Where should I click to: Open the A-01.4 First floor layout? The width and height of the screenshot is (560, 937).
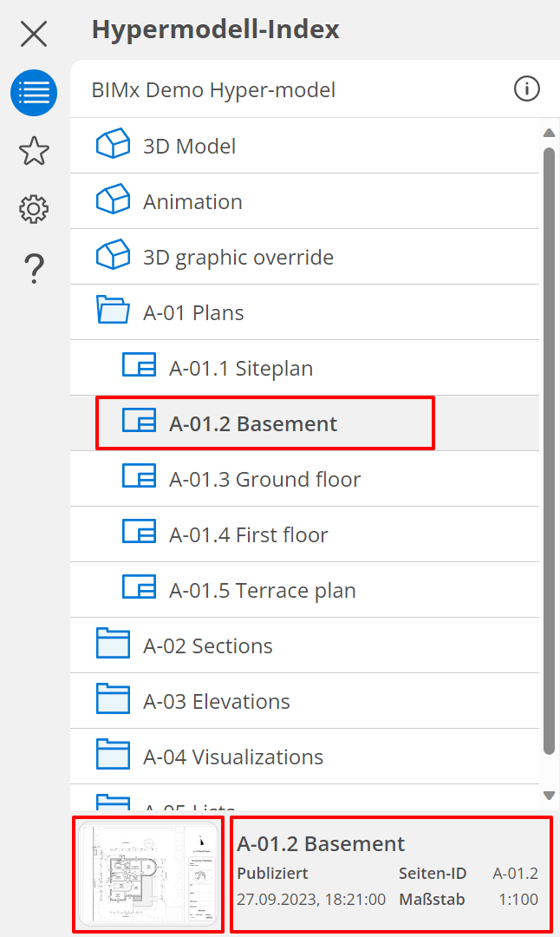pos(248,534)
